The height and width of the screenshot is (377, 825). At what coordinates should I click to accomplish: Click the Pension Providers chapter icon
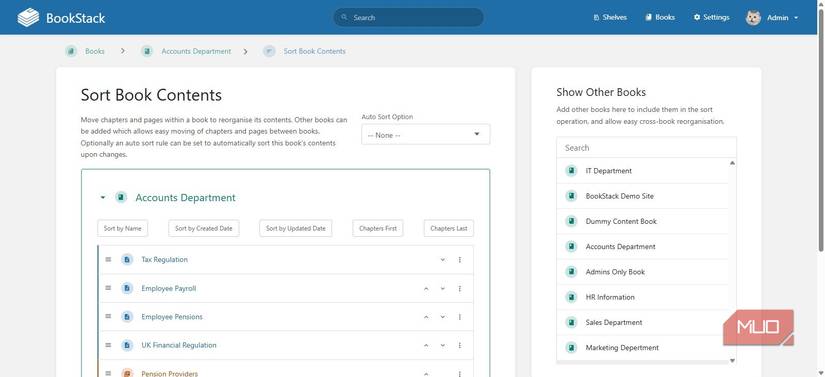coord(127,373)
